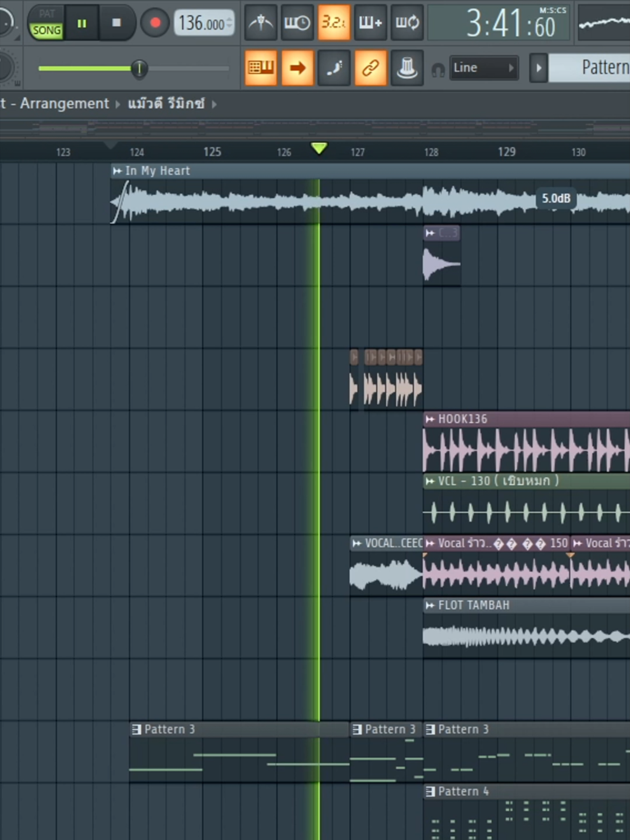Open In My Heart clip menu
Screen dimensions: 630x840
(118, 171)
